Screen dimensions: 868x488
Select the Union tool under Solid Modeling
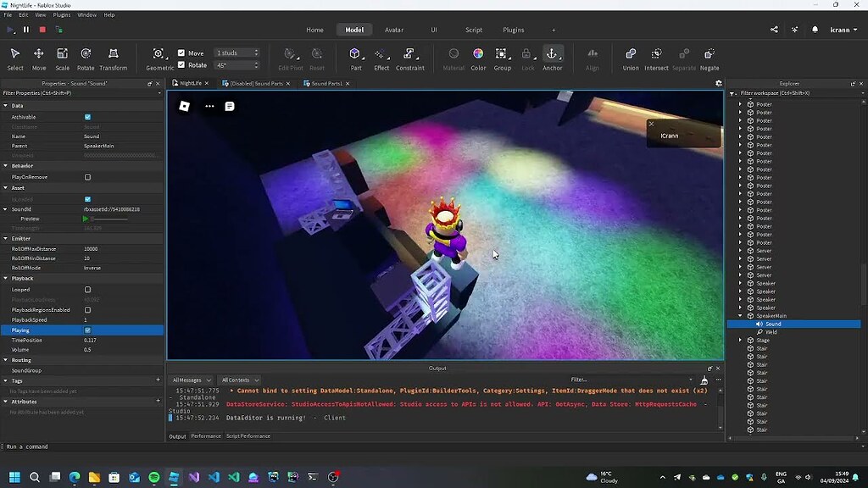[630, 55]
